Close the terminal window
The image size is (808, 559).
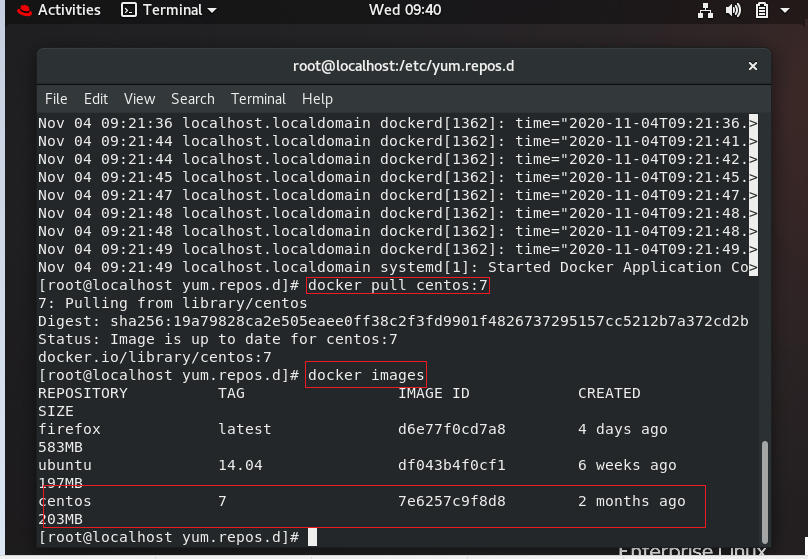[x=753, y=66]
